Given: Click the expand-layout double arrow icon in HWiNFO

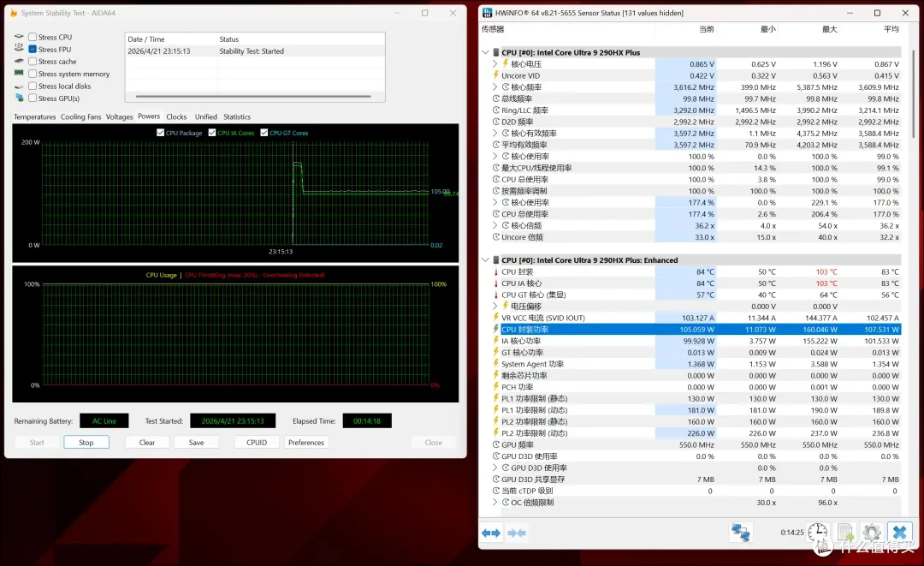Looking at the screenshot, I should click(491, 533).
